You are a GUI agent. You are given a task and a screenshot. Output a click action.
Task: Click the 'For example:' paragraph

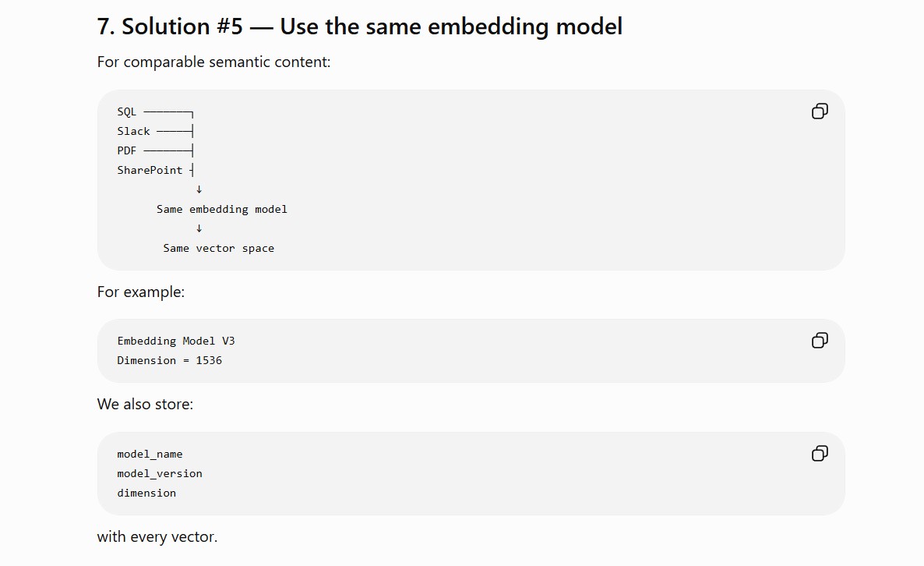pos(141,292)
